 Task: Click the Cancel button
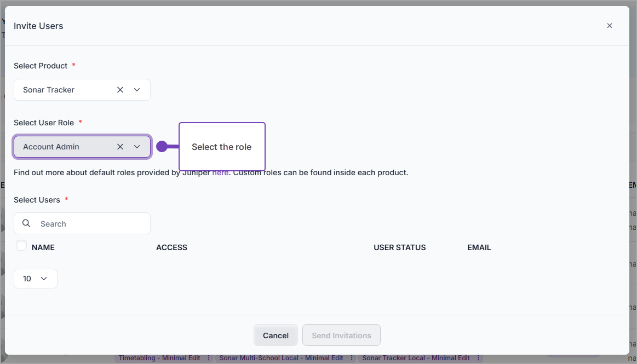point(276,335)
